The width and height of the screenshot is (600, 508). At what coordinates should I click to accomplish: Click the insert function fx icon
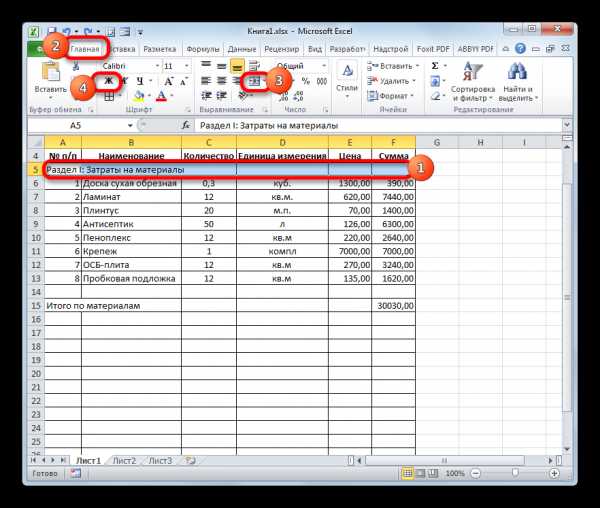coord(185,125)
